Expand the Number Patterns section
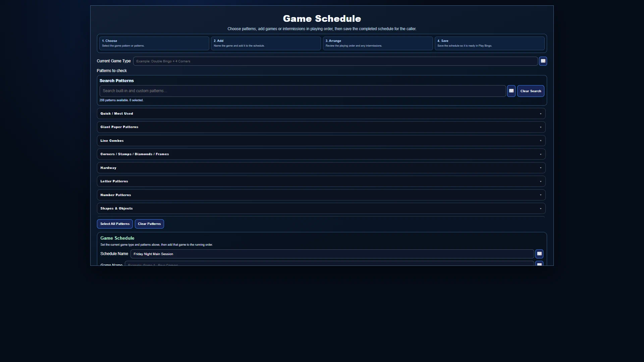The height and width of the screenshot is (362, 644). click(321, 195)
